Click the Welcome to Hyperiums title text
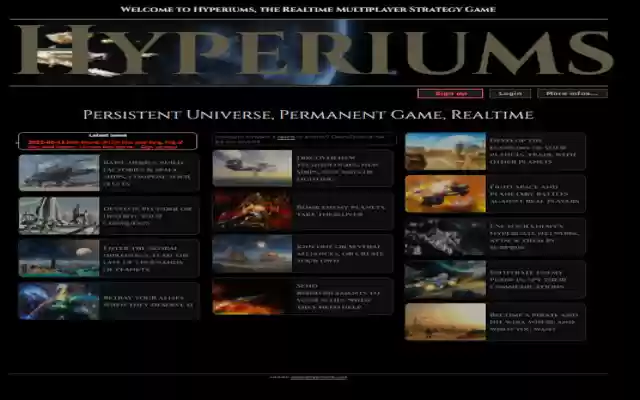This screenshot has width=640, height=400. pyautogui.click(x=308, y=9)
